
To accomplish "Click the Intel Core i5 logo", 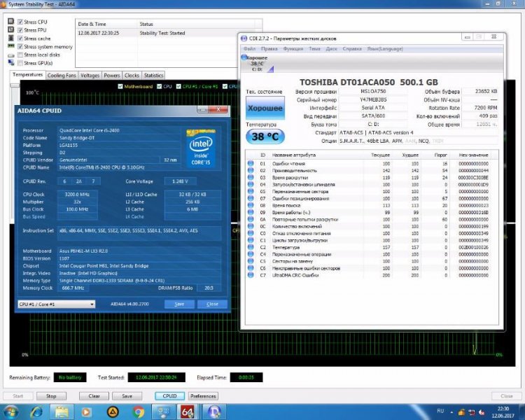I will 201,148.
